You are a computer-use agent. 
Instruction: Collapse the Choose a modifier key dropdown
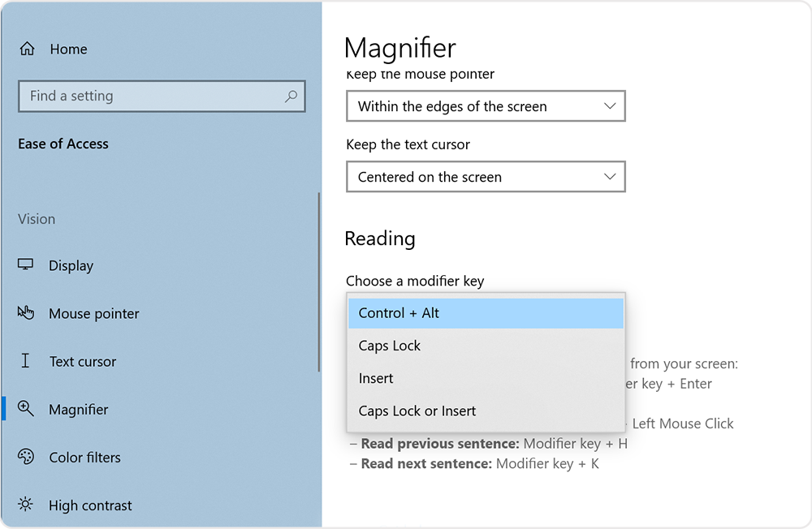[486, 312]
